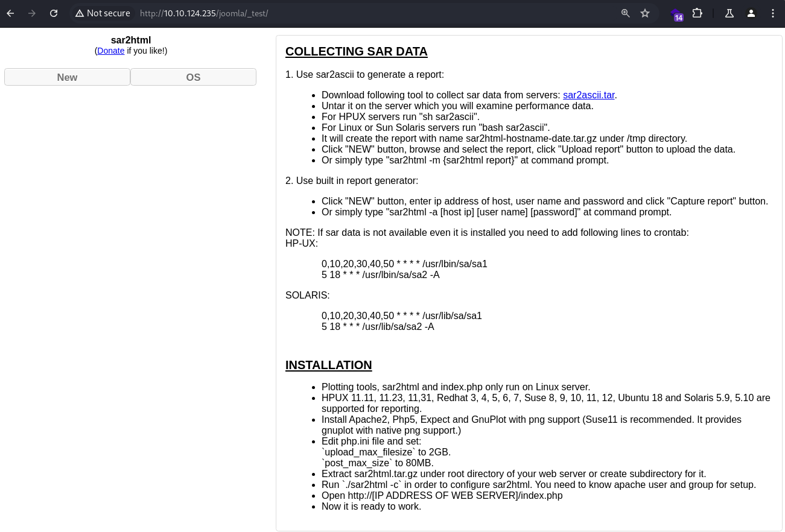Open the zoom magnifier in address bar
Image resolution: width=785 pixels, height=532 pixels.
626,13
